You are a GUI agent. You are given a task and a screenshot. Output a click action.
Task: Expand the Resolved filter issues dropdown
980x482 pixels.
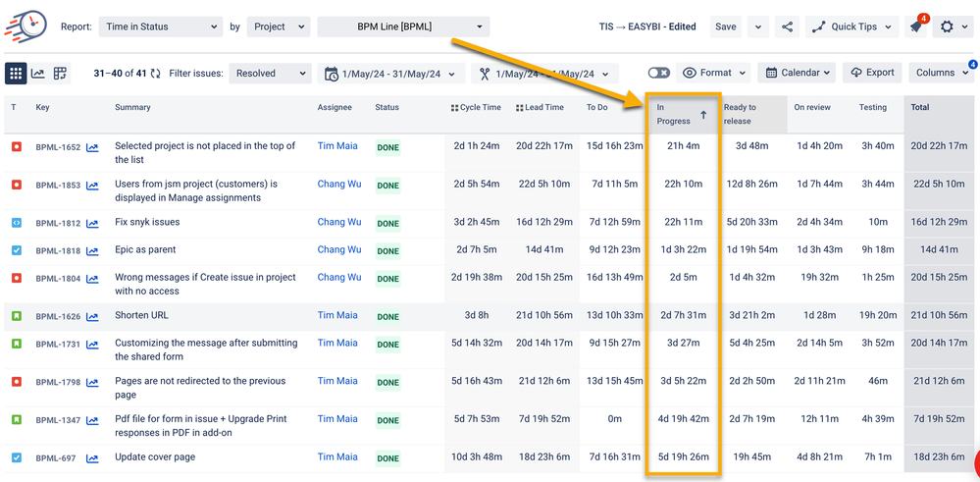click(x=272, y=74)
